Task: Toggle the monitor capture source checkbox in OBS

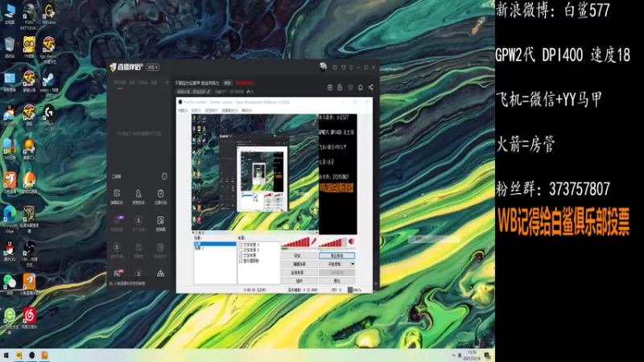Action: pos(241,261)
